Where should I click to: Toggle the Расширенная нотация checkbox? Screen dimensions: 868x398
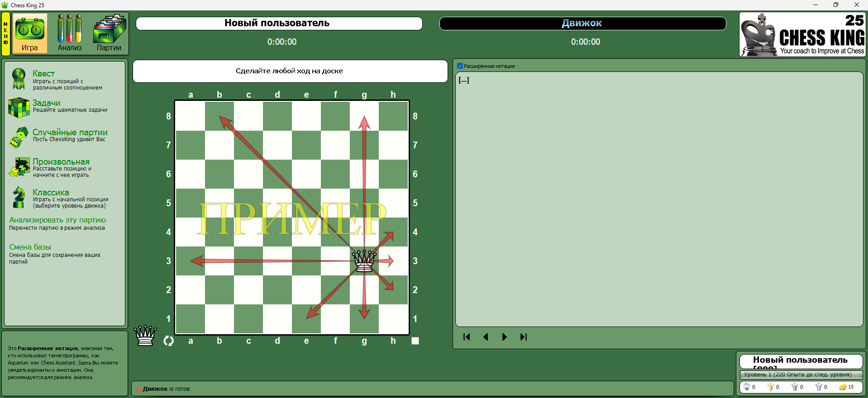coord(460,66)
